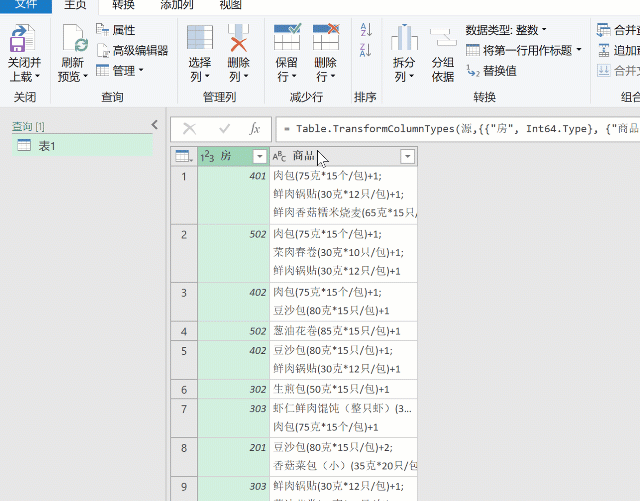Confirm the formula with the checkmark icon
Image resolution: width=640 pixels, height=501 pixels.
(224, 129)
